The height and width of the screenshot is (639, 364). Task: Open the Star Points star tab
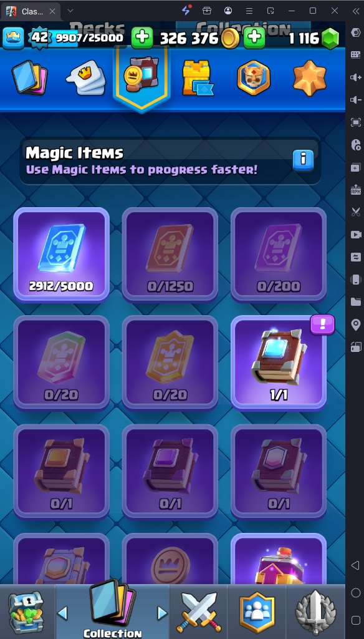(x=309, y=77)
